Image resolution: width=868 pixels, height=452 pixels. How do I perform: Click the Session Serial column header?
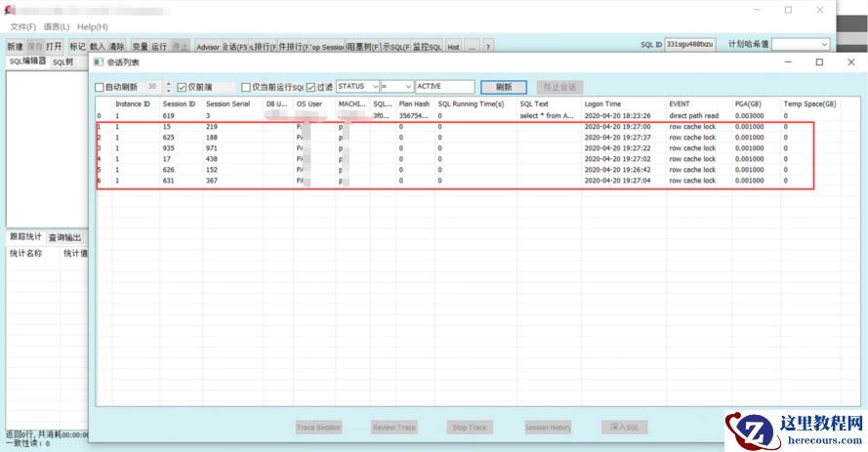point(232,104)
